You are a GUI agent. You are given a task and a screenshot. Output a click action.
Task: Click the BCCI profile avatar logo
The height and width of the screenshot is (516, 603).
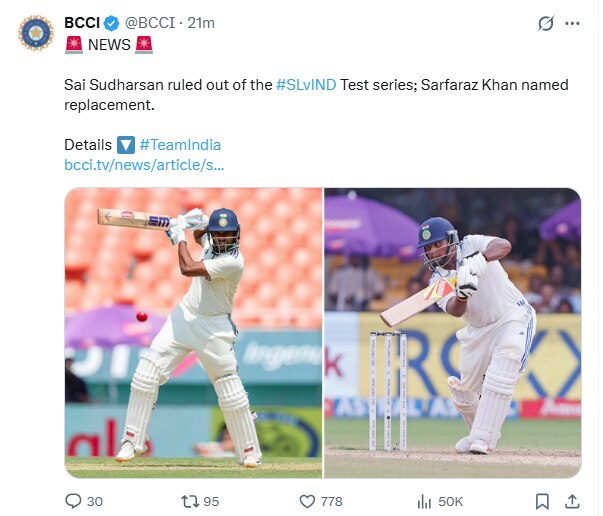[36, 33]
